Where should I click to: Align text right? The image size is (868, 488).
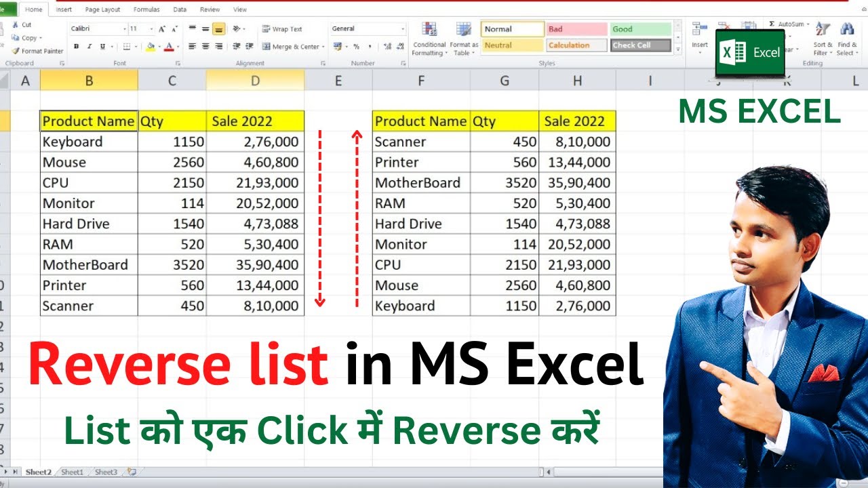pos(218,47)
